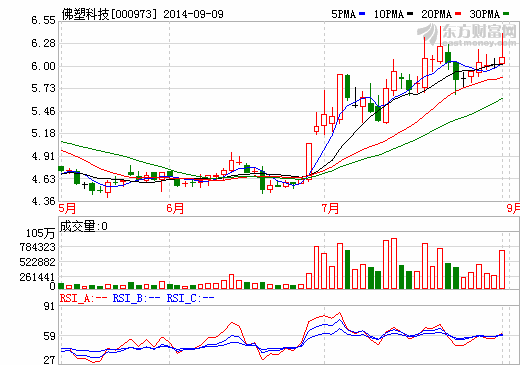Click the stock title 佛塑科技[000973]
520x365 pixels.
click(109, 14)
